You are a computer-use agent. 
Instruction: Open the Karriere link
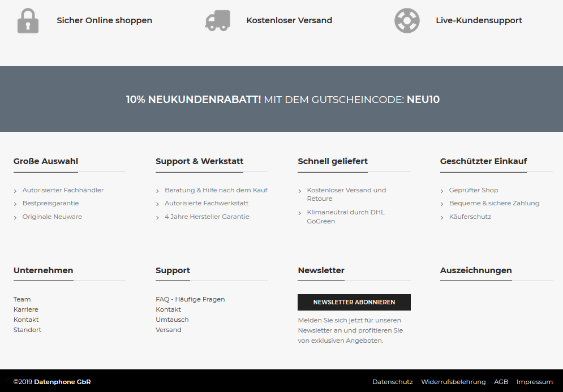coord(26,309)
